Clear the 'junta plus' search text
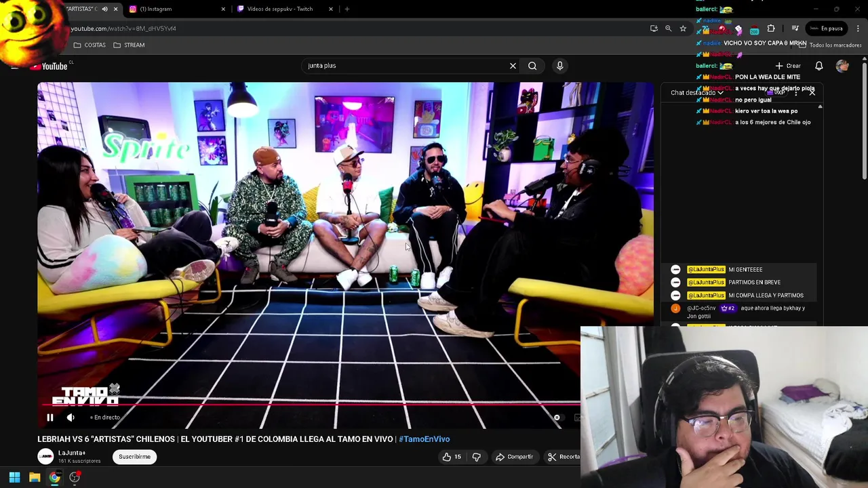 [x=513, y=66]
